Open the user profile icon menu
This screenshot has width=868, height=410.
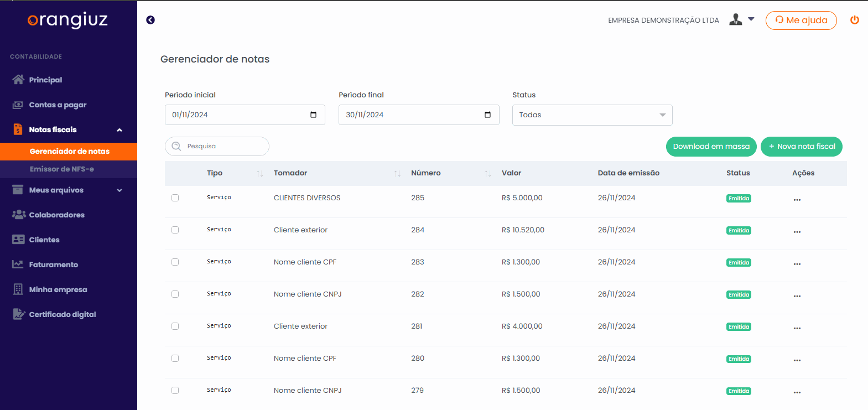coord(735,19)
